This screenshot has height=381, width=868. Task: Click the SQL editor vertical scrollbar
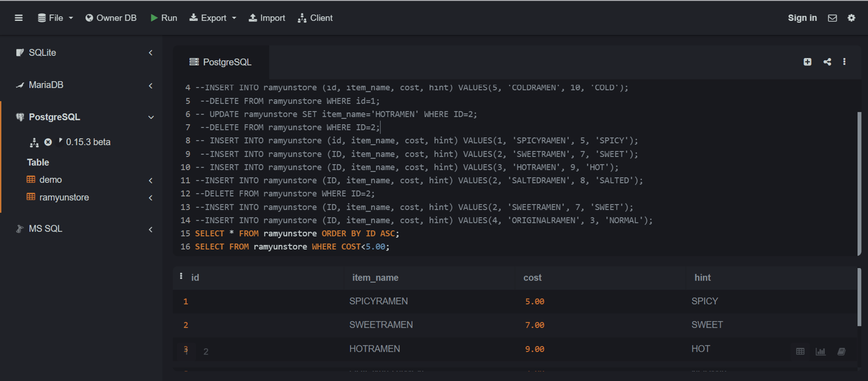coord(859,182)
